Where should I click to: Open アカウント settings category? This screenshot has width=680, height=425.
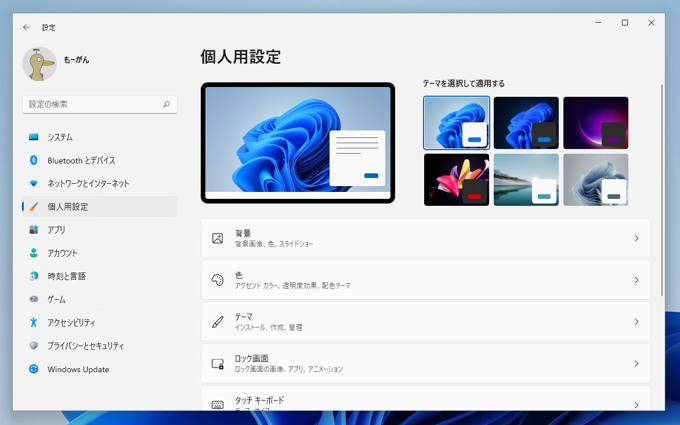[x=100, y=253]
